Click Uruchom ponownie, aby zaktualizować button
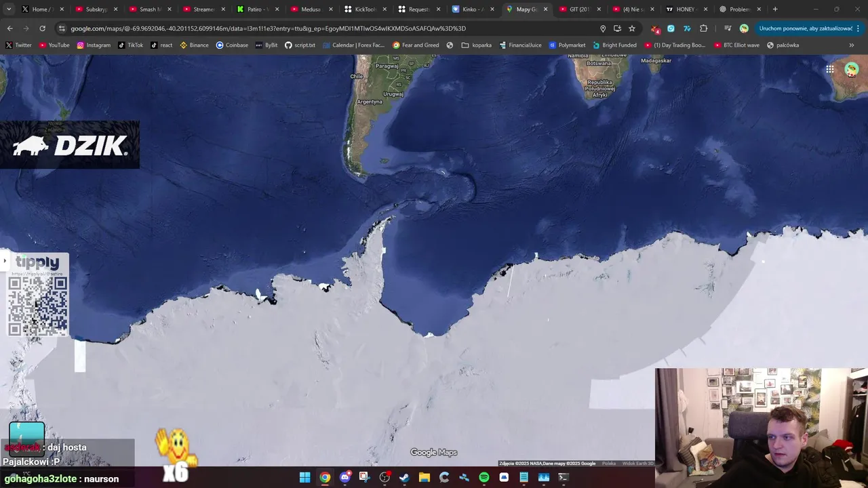The width and height of the screenshot is (868, 488). [x=806, y=28]
